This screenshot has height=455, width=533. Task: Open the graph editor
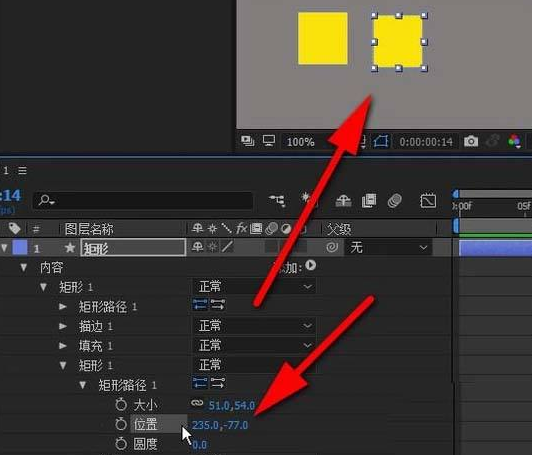428,200
